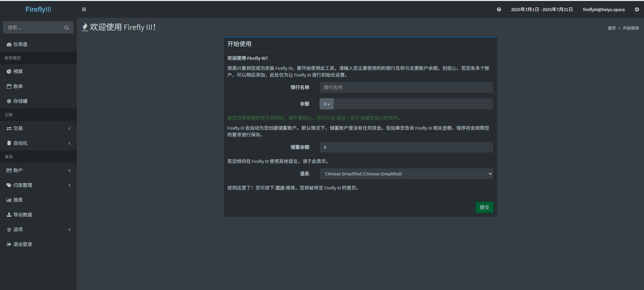Image resolution: width=644 pixels, height=290 pixels.
Task: Toggle the sidebar hamburger menu
Action: (x=84, y=9)
